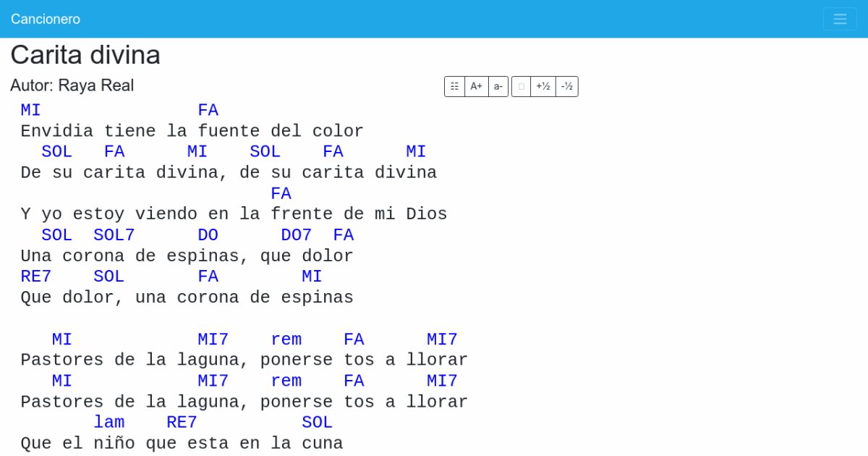Decrease font size with a- button
Viewport: 868px width, 456px height.
pyautogui.click(x=498, y=86)
